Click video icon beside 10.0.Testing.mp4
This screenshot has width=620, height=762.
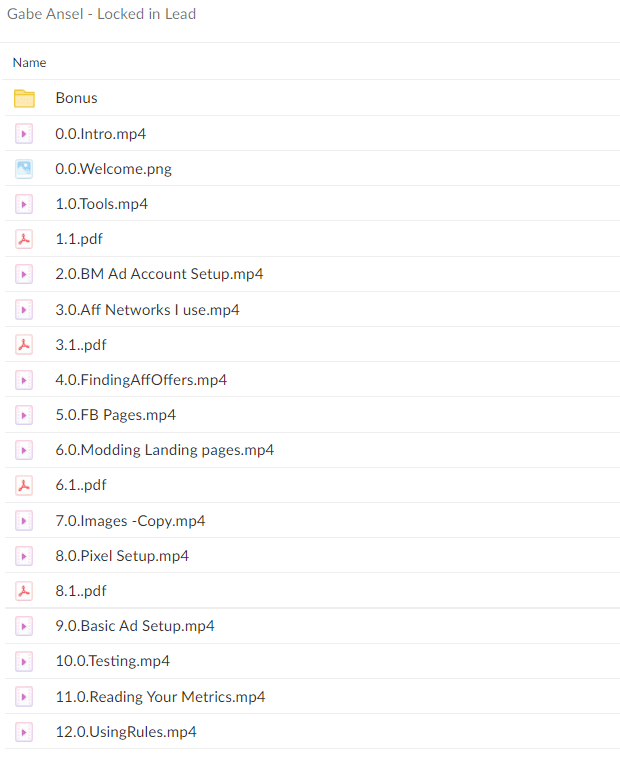point(24,661)
